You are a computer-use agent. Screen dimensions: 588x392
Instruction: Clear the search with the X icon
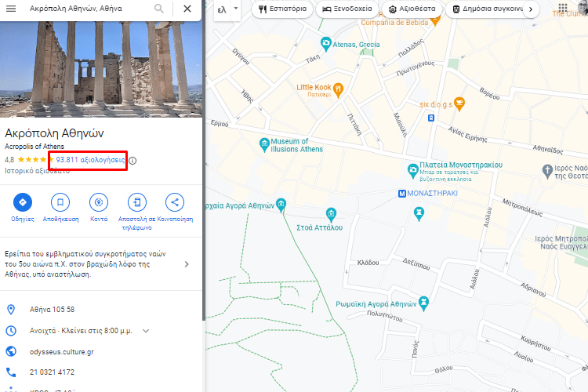187,9
